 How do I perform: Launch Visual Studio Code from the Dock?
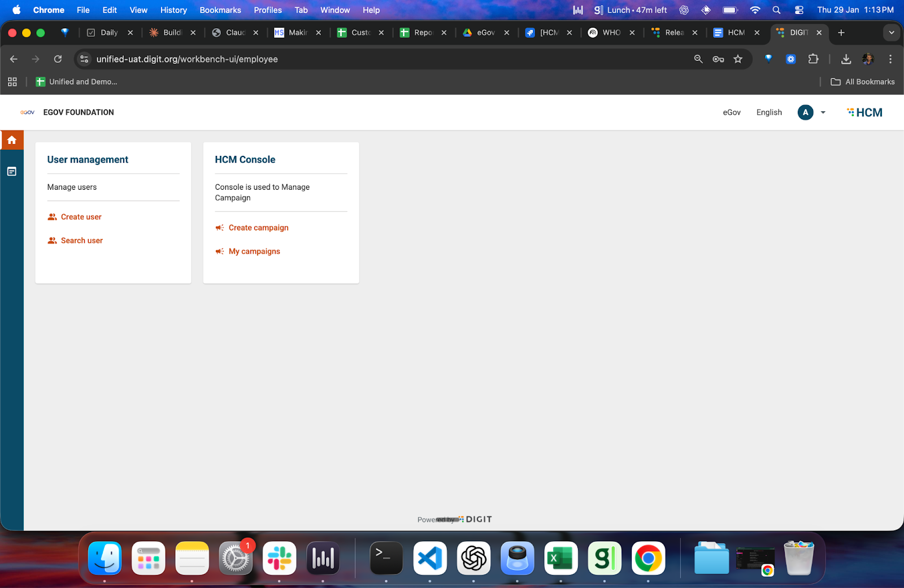pos(430,559)
